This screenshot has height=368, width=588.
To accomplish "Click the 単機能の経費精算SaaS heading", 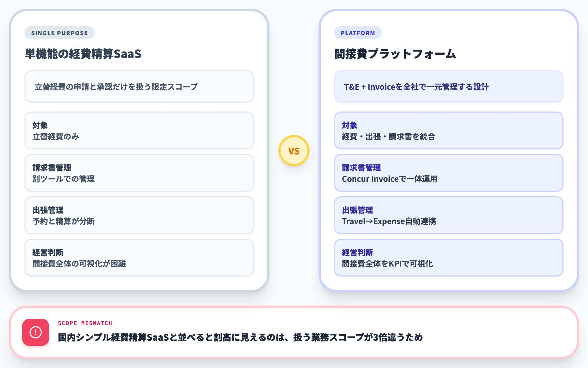I will click(x=83, y=54).
